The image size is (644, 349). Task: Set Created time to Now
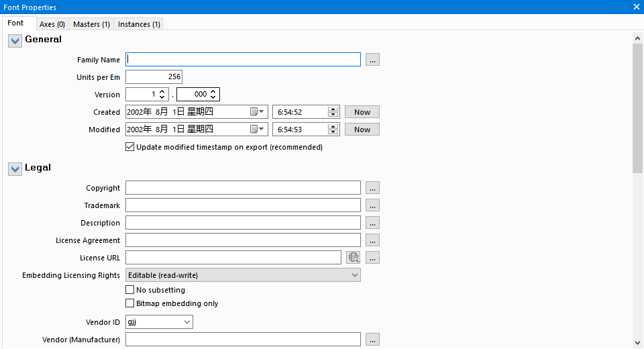coord(362,112)
